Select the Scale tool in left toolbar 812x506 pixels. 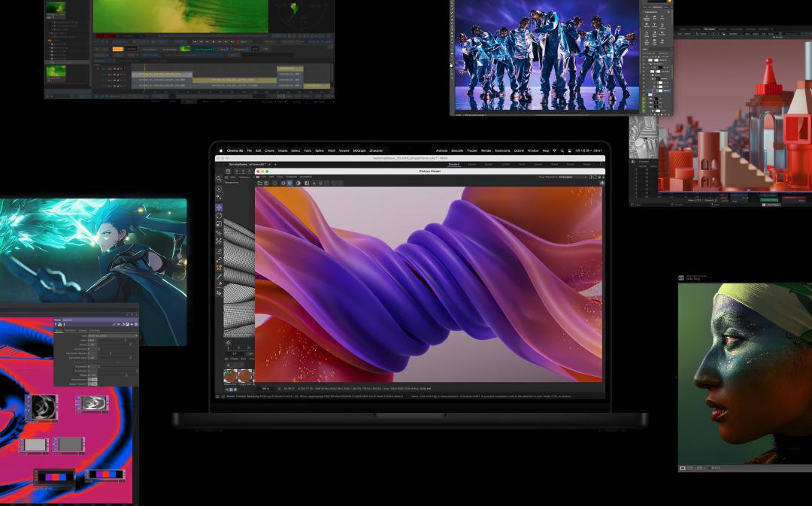click(x=219, y=224)
